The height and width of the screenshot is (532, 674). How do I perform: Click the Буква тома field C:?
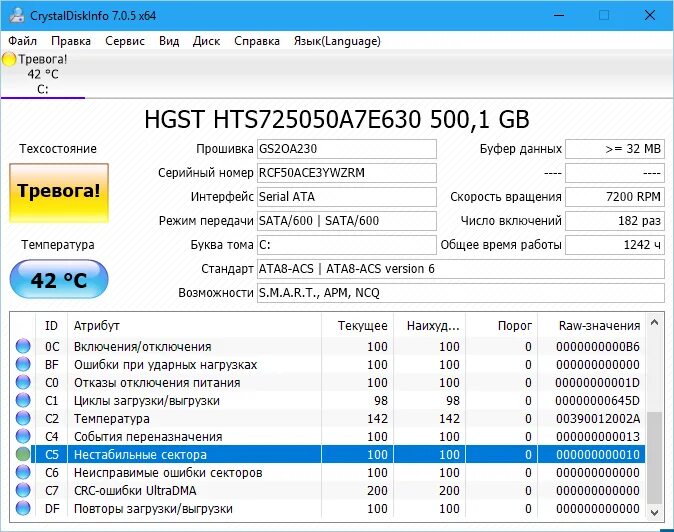pyautogui.click(x=347, y=245)
